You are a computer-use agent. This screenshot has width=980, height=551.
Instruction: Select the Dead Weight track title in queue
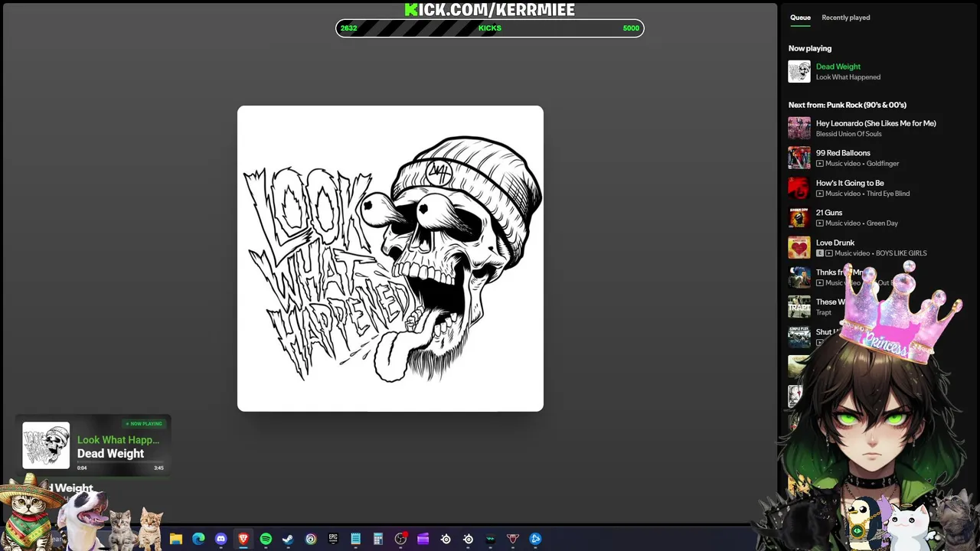coord(838,67)
